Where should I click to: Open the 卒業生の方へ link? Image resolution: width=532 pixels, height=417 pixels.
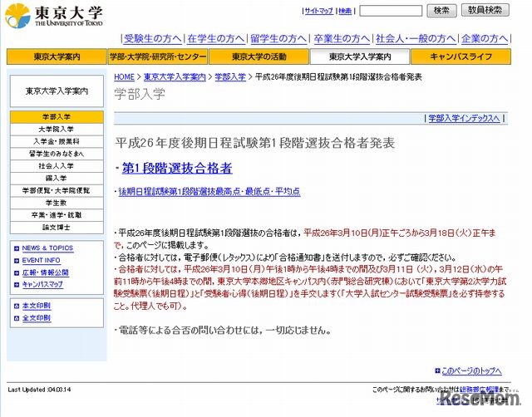coord(342,39)
